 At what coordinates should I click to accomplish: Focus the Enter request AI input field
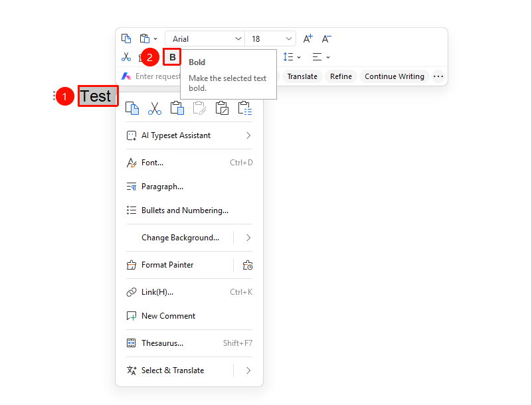click(158, 76)
